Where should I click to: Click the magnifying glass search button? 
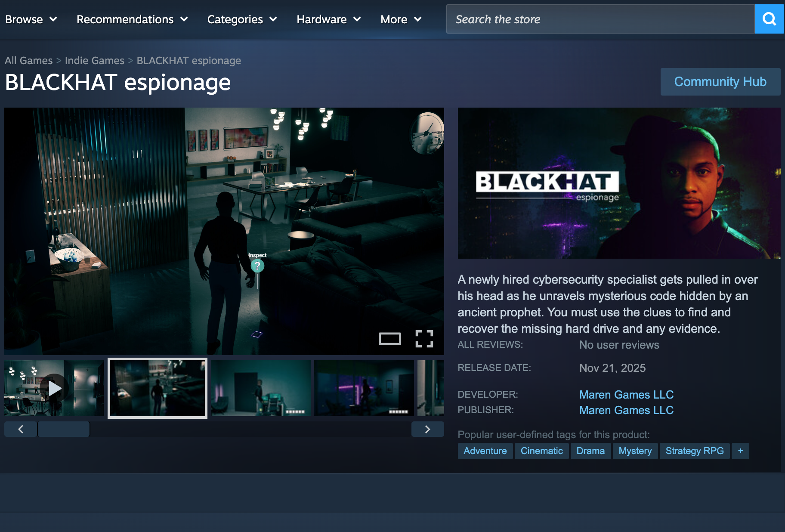pos(769,19)
